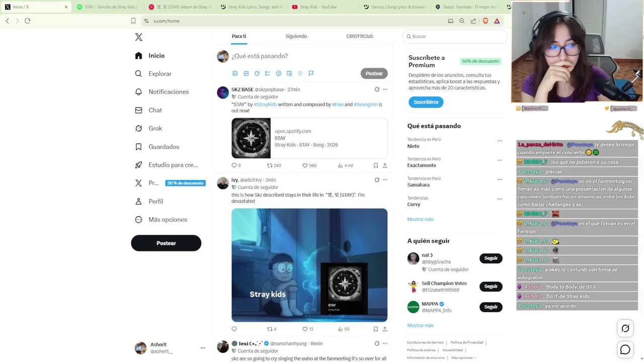
Task: Add a poll via composer icon
Action: click(x=268, y=73)
